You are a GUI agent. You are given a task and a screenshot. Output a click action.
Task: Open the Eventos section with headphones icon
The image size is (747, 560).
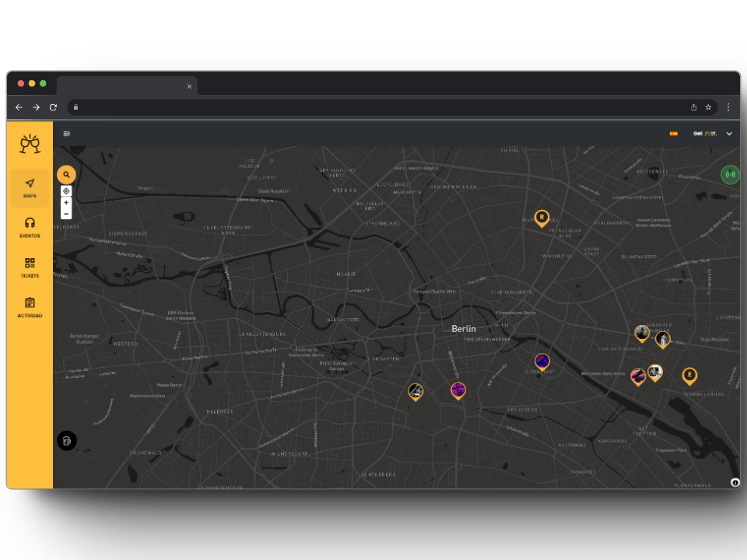pos(30,228)
